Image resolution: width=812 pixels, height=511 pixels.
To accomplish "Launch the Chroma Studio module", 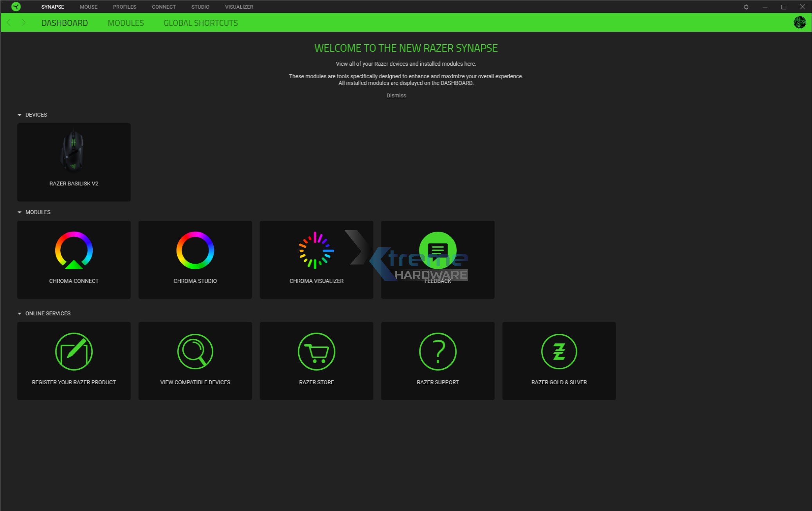I will tap(195, 259).
